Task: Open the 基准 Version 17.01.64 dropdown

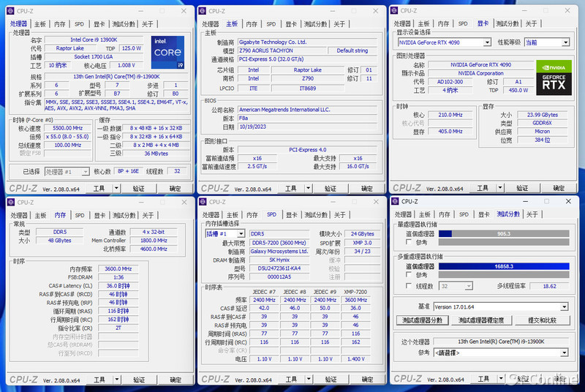Action: [x=564, y=307]
